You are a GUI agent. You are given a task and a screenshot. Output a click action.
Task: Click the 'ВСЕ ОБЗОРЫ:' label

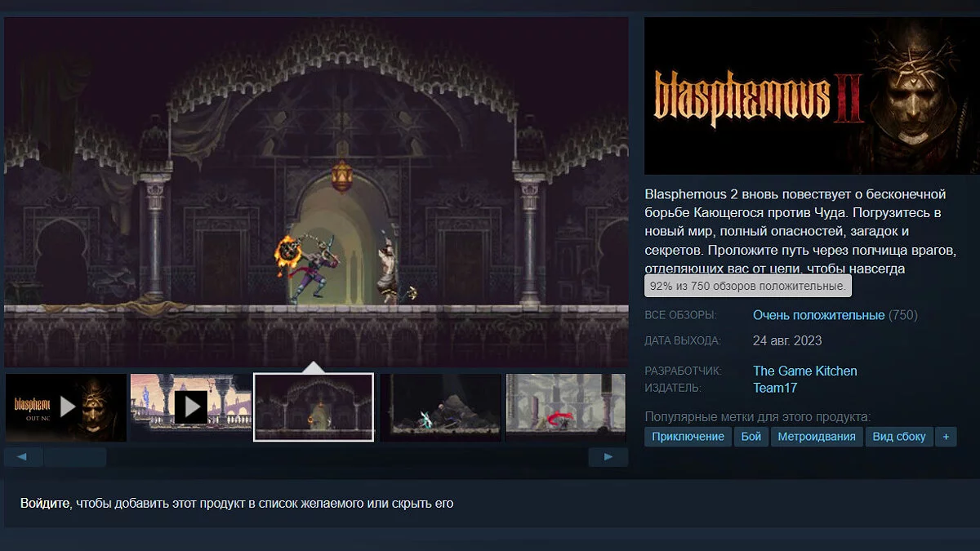680,315
